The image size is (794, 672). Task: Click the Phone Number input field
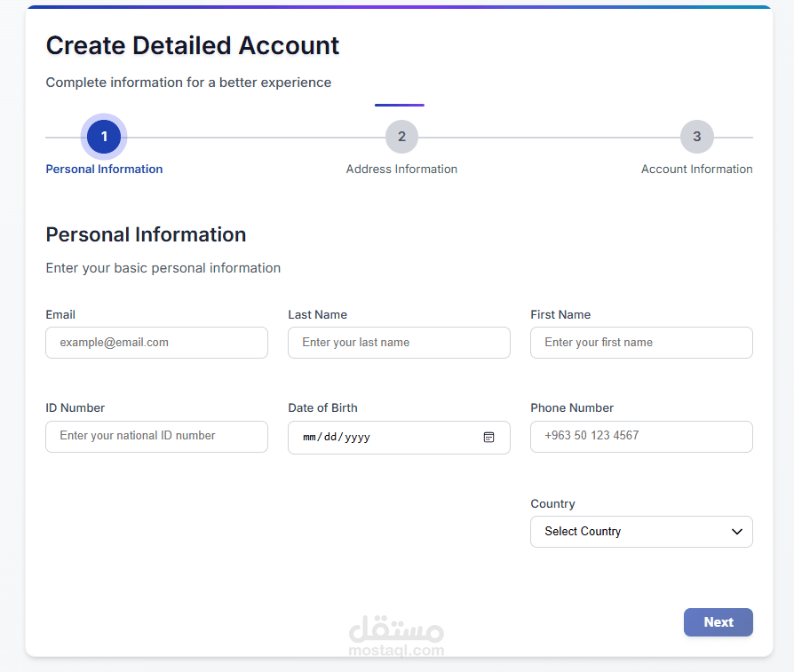coord(641,436)
